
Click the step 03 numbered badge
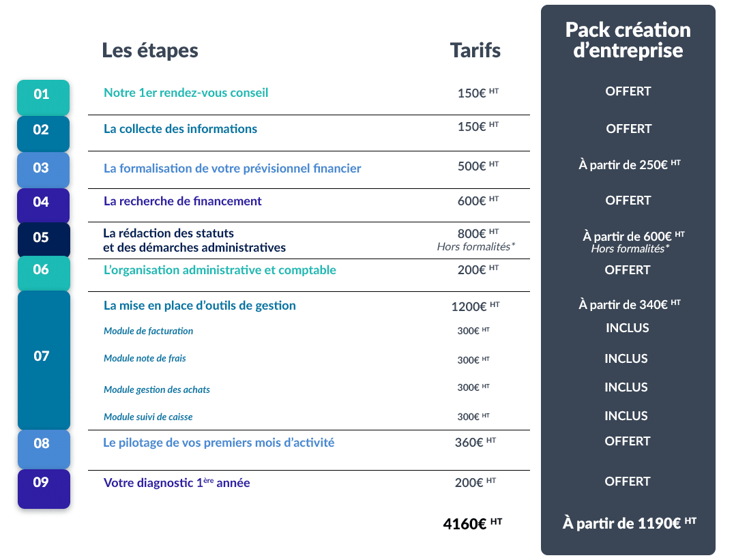[42, 169]
